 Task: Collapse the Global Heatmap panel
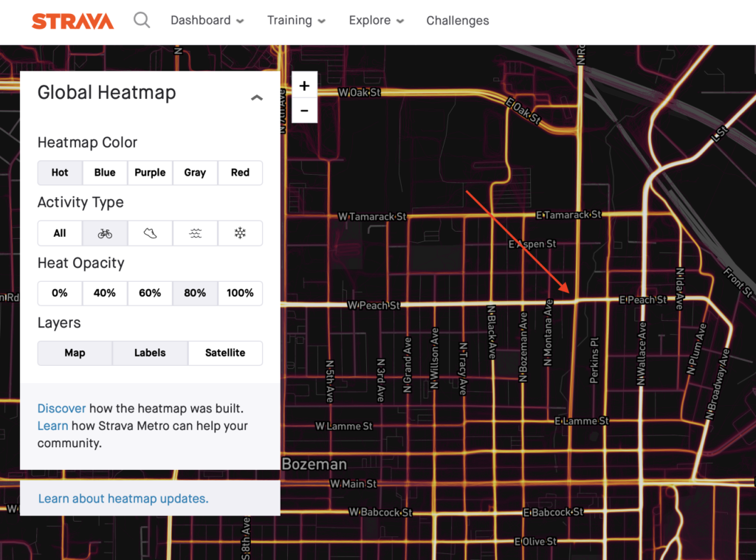[256, 98]
